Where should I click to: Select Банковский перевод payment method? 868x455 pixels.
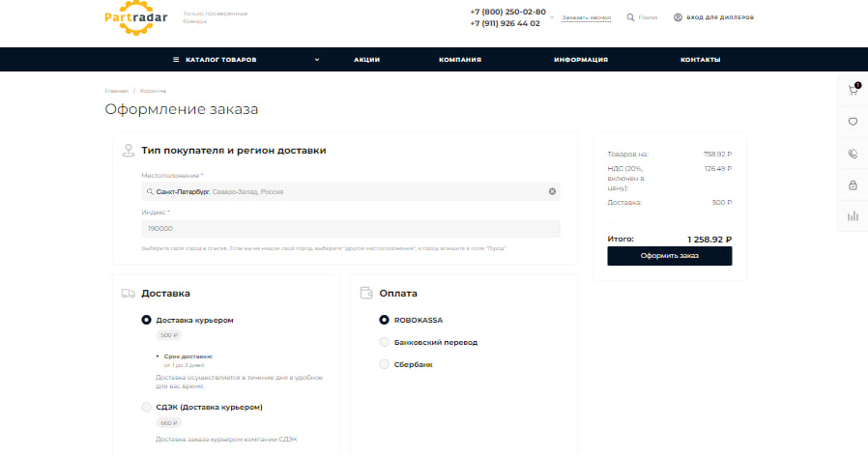click(384, 342)
